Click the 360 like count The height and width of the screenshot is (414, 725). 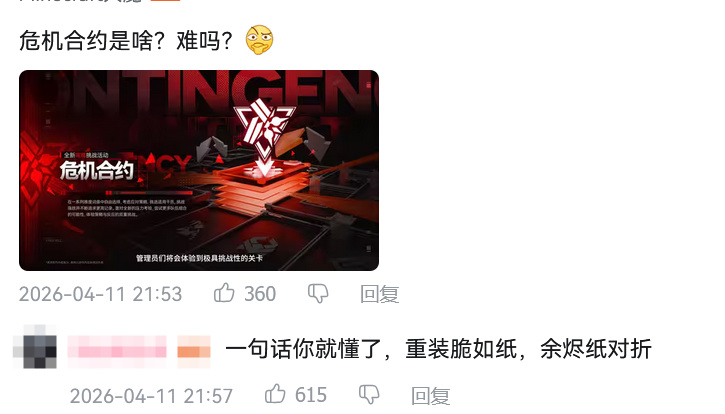260,294
